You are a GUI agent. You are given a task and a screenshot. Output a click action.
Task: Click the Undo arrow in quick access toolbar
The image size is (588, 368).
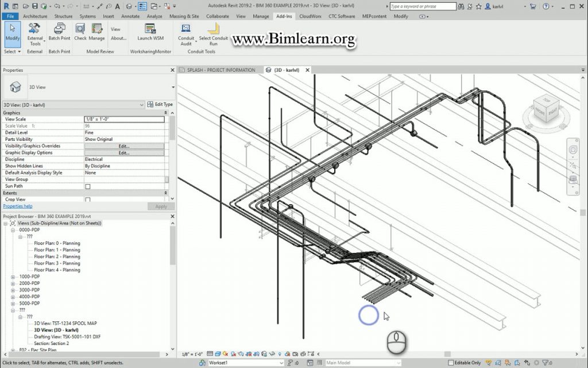[x=57, y=6]
